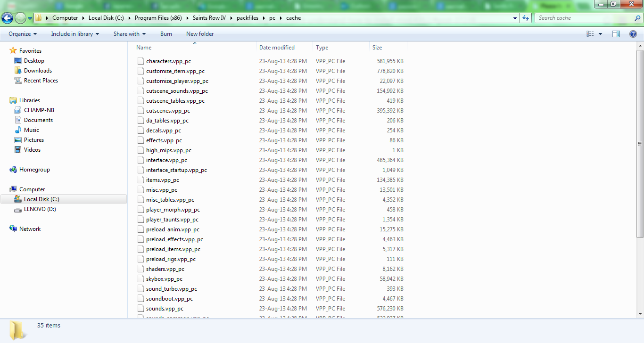Click the misc_tables.vpp_pc file icon
This screenshot has height=343, width=644.
tap(140, 200)
